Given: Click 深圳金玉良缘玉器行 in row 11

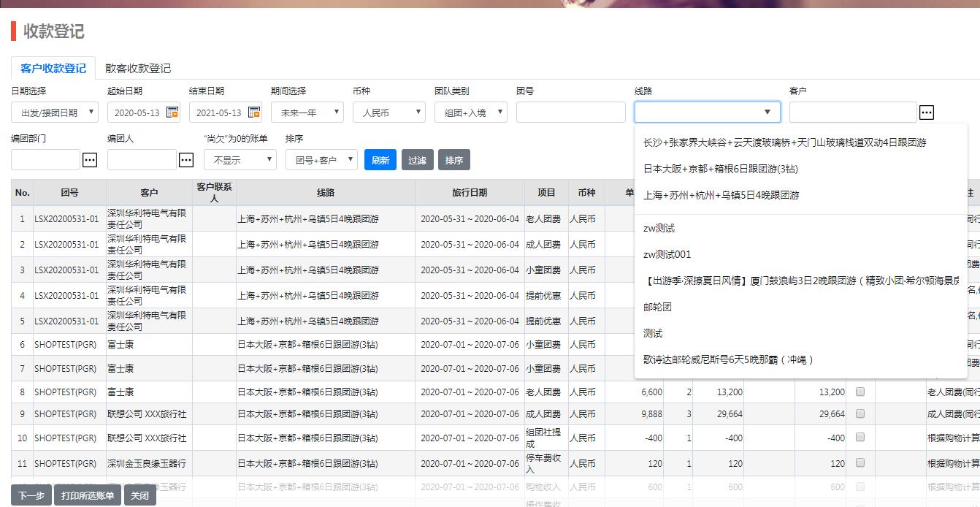Looking at the screenshot, I should point(147,463).
